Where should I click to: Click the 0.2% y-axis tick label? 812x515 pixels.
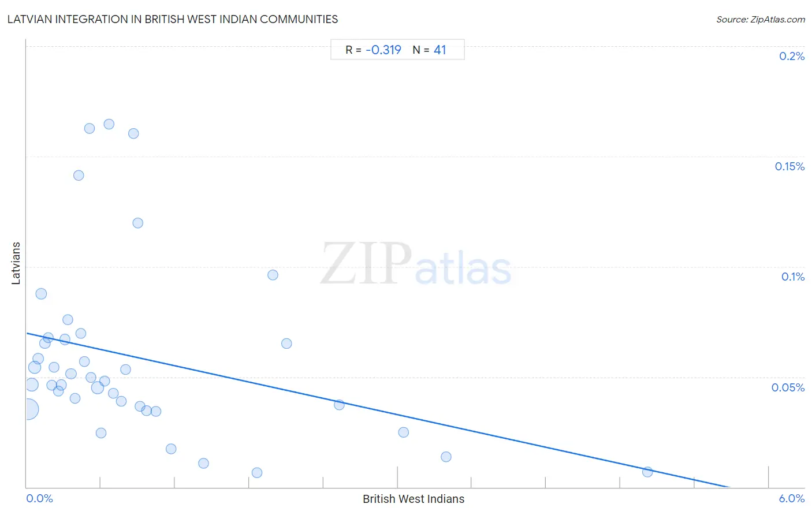pyautogui.click(x=792, y=56)
